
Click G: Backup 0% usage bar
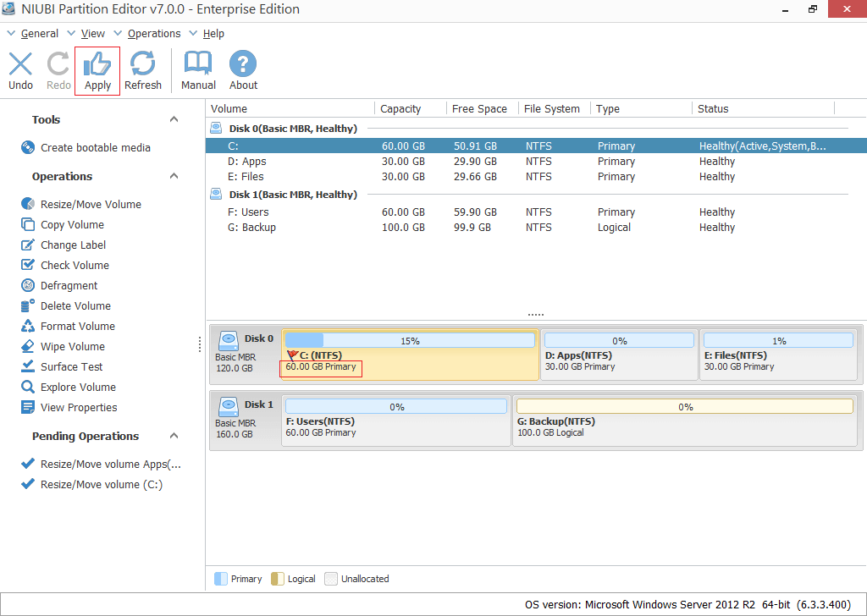[684, 406]
